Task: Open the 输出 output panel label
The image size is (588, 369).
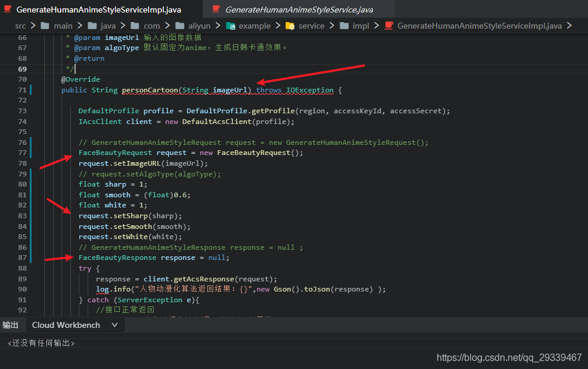Action: pos(10,325)
